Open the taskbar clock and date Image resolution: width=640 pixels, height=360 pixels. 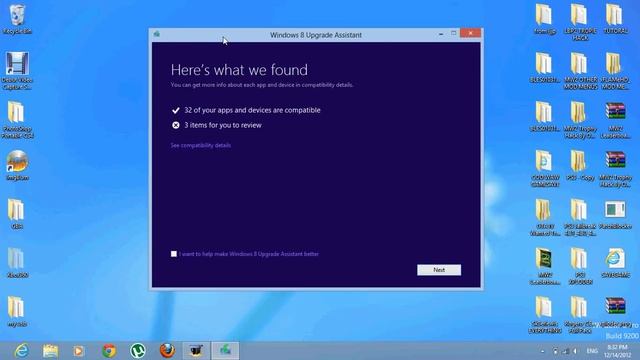pyautogui.click(x=617, y=351)
